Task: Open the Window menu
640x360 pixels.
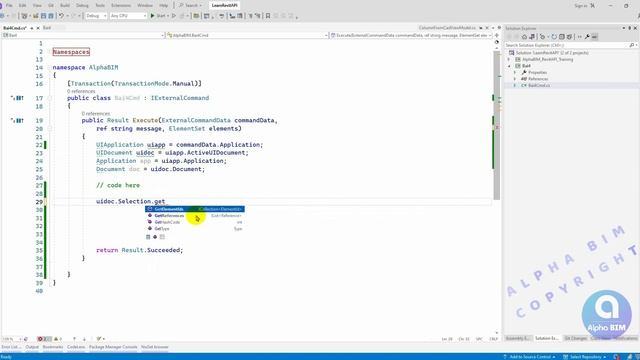Action: coord(145,5)
